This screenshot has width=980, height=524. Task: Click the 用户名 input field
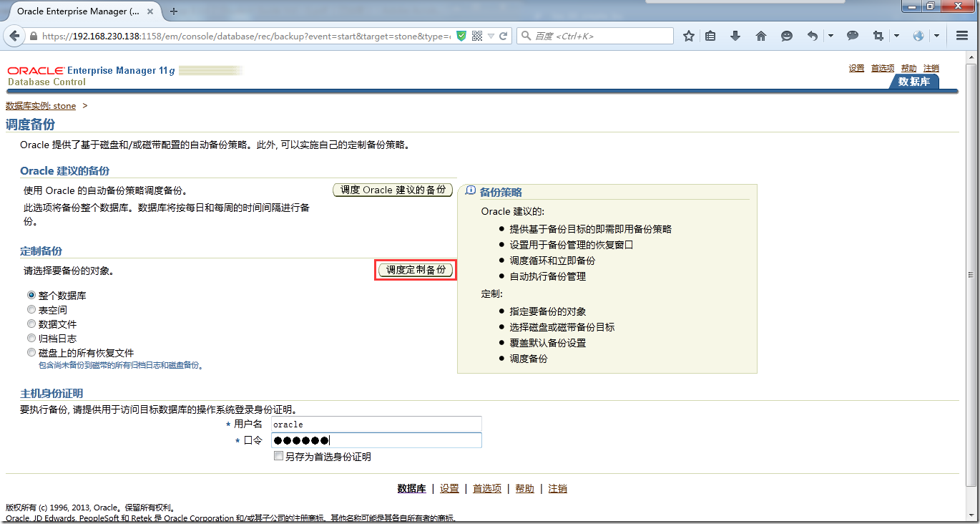(x=376, y=424)
